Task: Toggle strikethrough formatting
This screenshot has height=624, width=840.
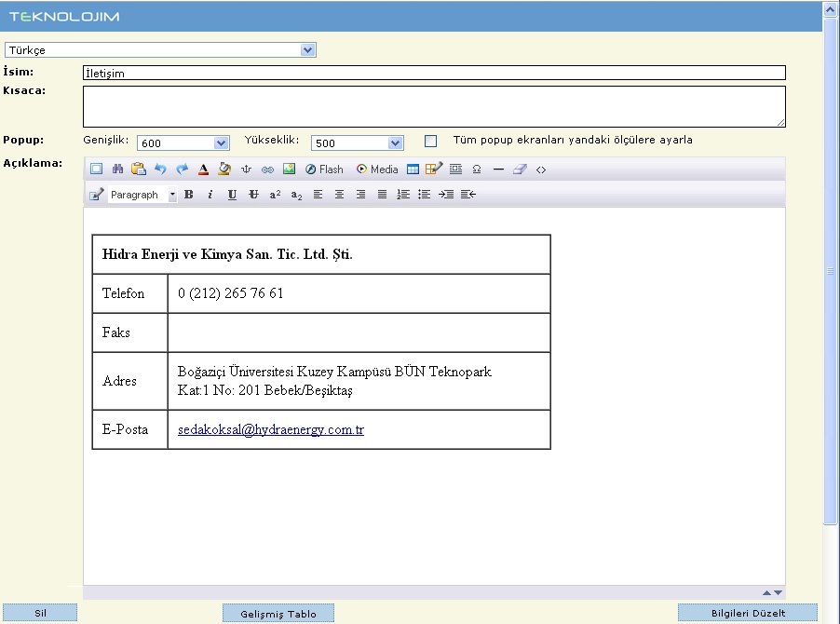Action: point(253,195)
